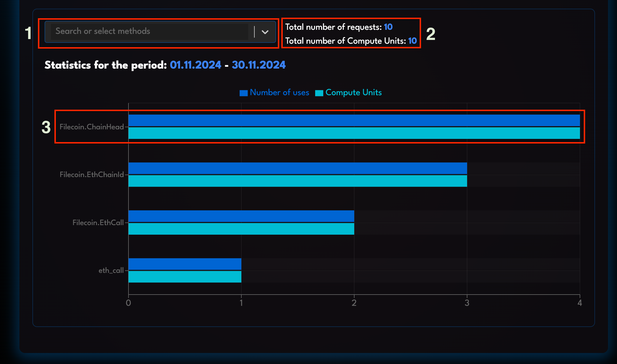The height and width of the screenshot is (364, 617).
Task: Click the end date 30.11.2024
Action: tap(258, 65)
